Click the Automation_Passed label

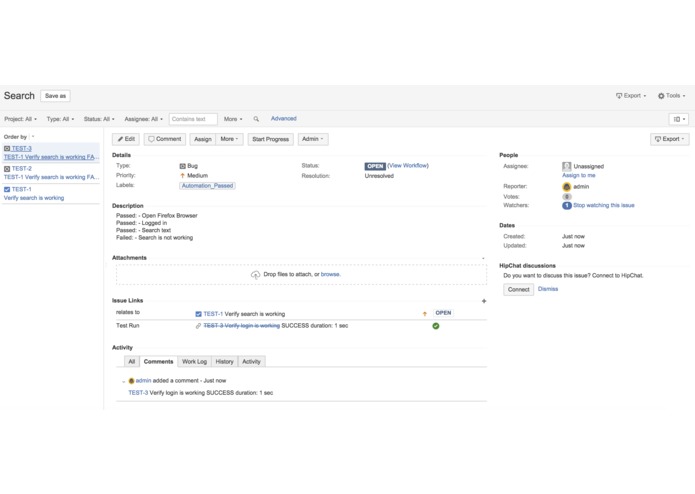pos(207,186)
